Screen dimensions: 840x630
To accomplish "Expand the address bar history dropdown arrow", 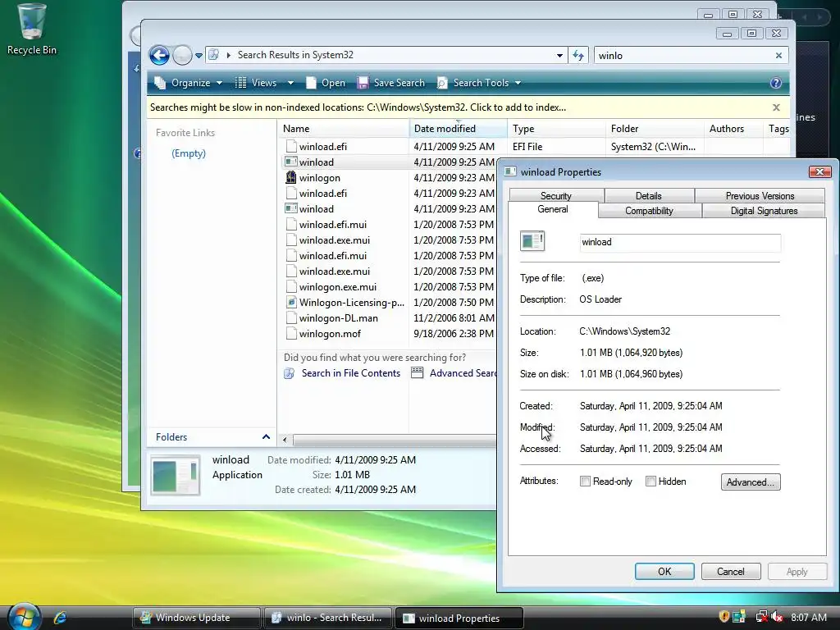I will point(559,55).
